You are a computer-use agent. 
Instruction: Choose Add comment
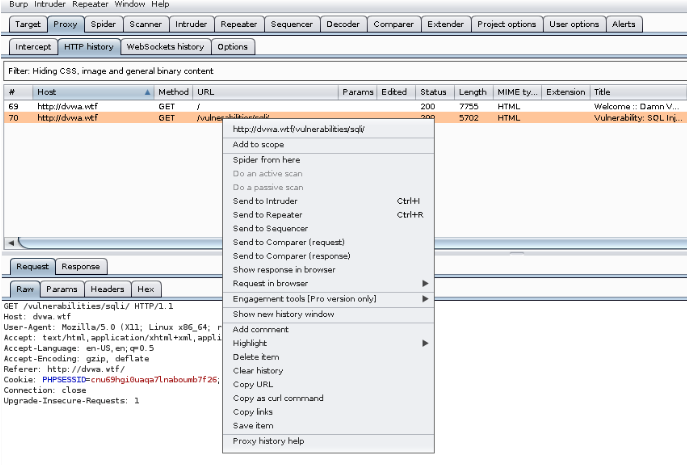pos(329,329)
